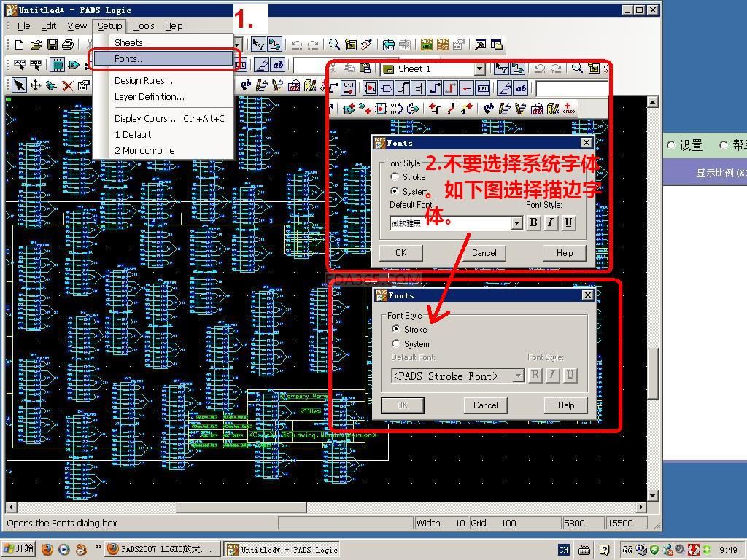747x560 pixels.
Task: Open the 微软雅黑 default font dropdown
Action: pos(517,223)
